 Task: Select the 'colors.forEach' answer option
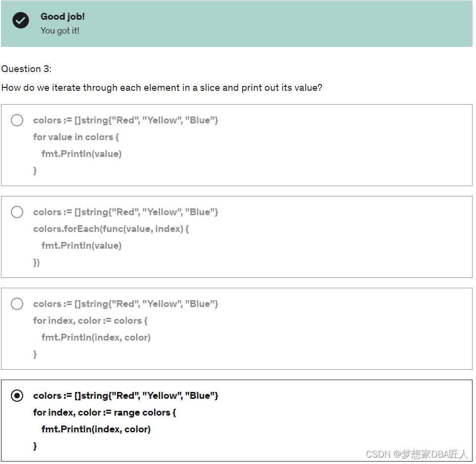pos(17,212)
